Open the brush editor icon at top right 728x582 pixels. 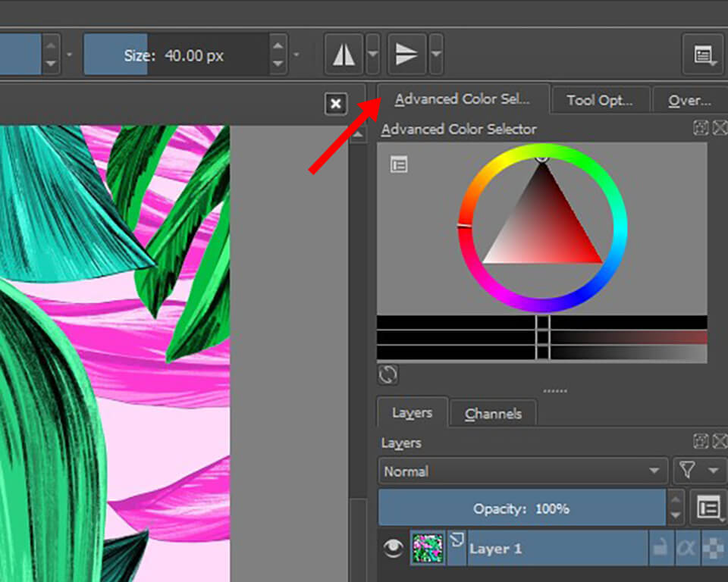coord(703,54)
